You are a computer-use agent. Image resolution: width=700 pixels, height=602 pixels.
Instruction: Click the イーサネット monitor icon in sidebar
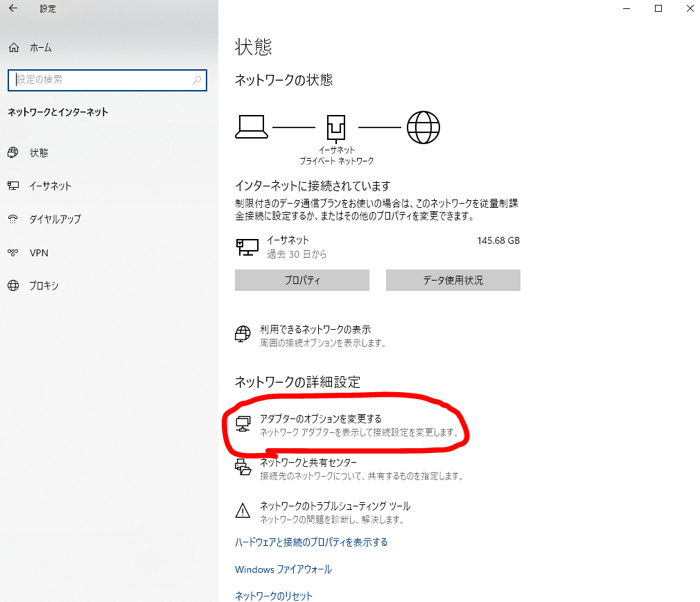(x=13, y=186)
